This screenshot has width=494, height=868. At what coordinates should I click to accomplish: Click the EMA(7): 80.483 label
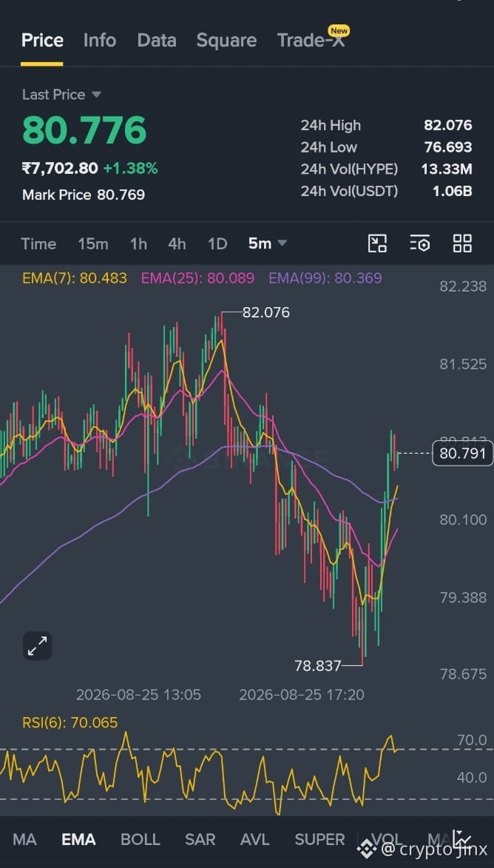click(x=75, y=278)
